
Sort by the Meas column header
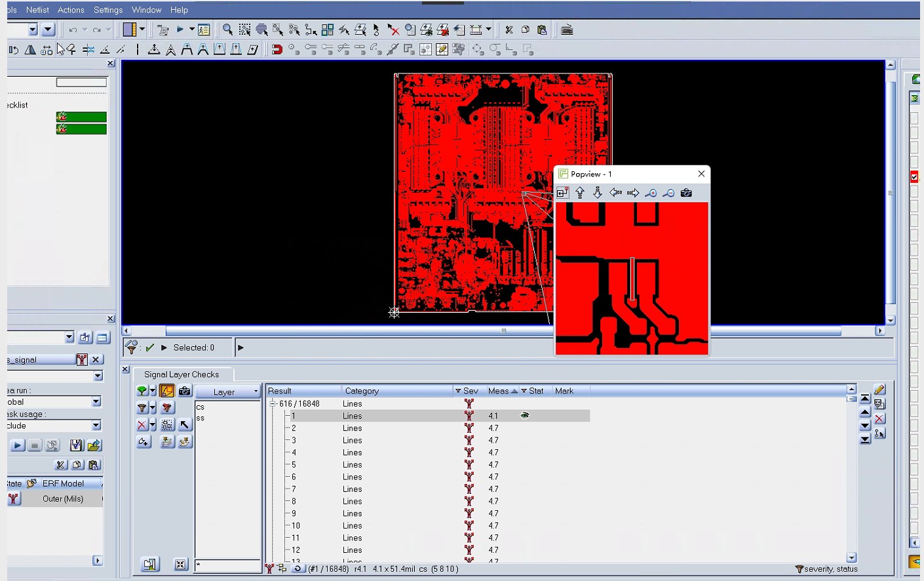pyautogui.click(x=502, y=391)
